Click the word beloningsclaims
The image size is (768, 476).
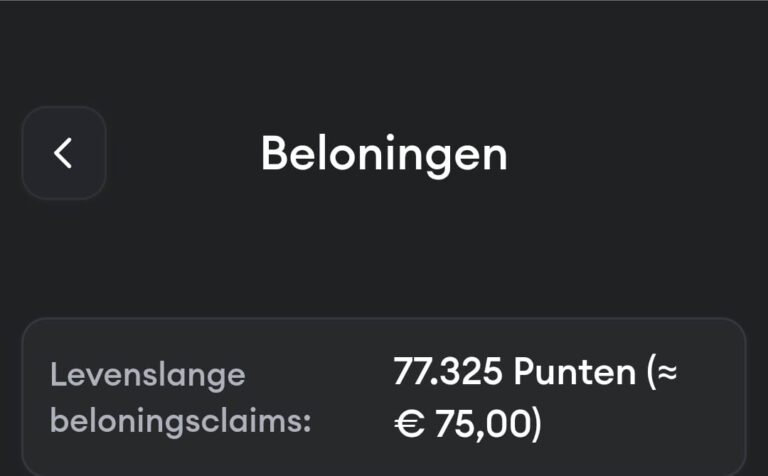180,421
